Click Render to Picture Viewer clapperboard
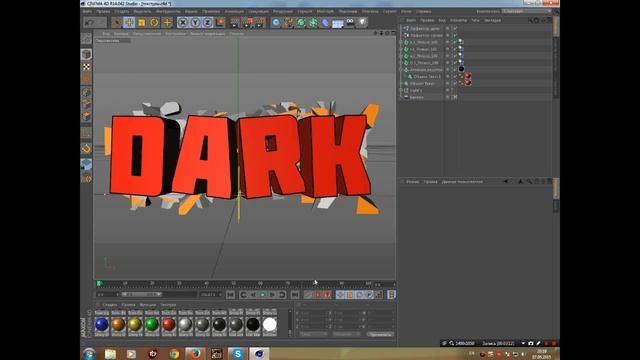This screenshot has width=640, height=360. [248, 22]
